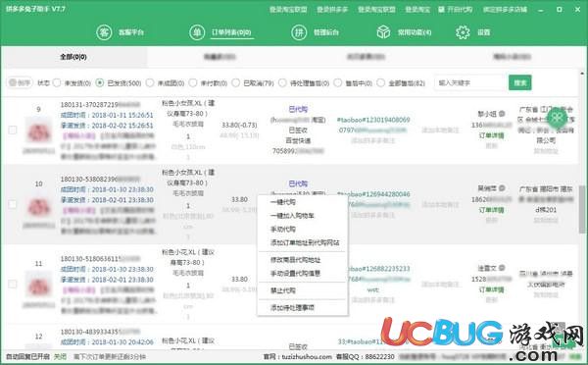Click 已代购 status link in order 9
This screenshot has width=588, height=365.
coord(298,109)
